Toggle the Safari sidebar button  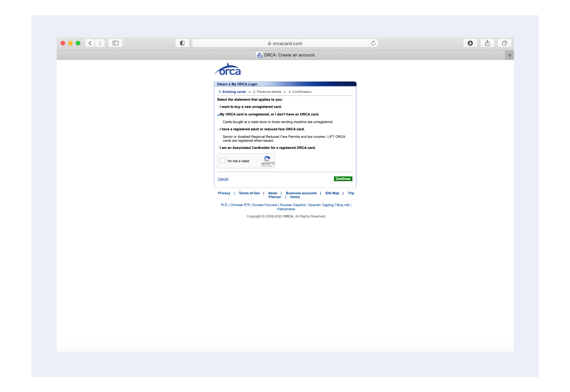(x=115, y=43)
